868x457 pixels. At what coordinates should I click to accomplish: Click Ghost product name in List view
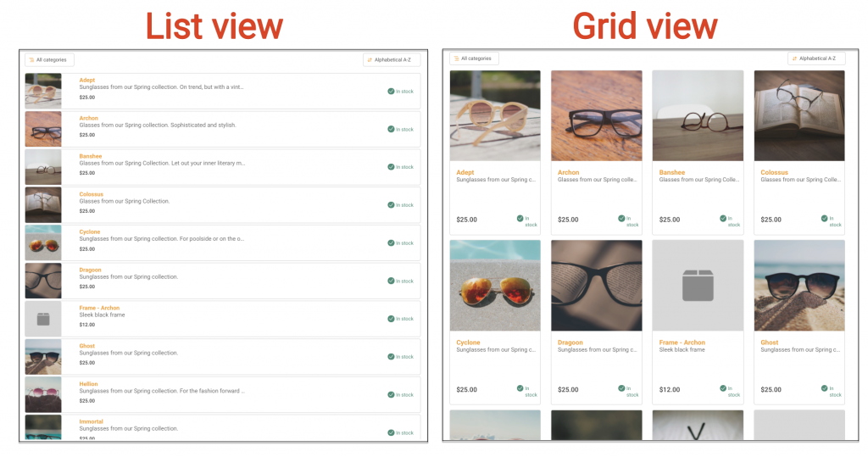click(x=87, y=346)
